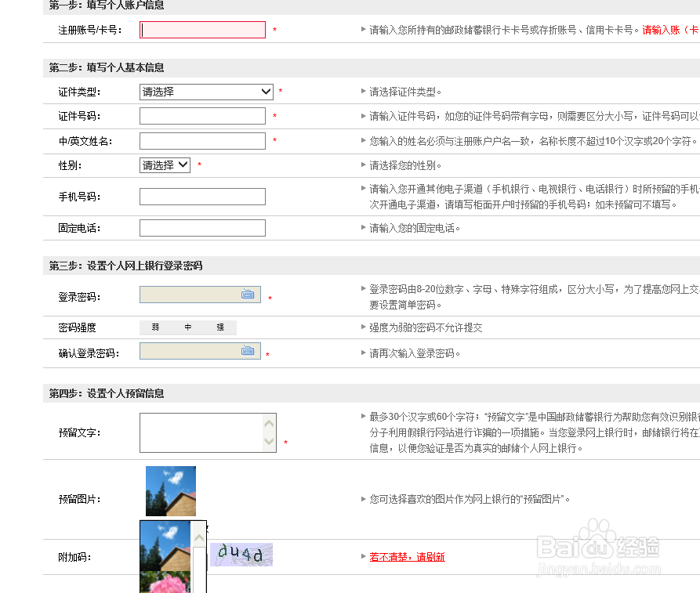Click the 中 segment of the password strength bar
Image resolution: width=700 pixels, height=593 pixels.
(x=188, y=327)
